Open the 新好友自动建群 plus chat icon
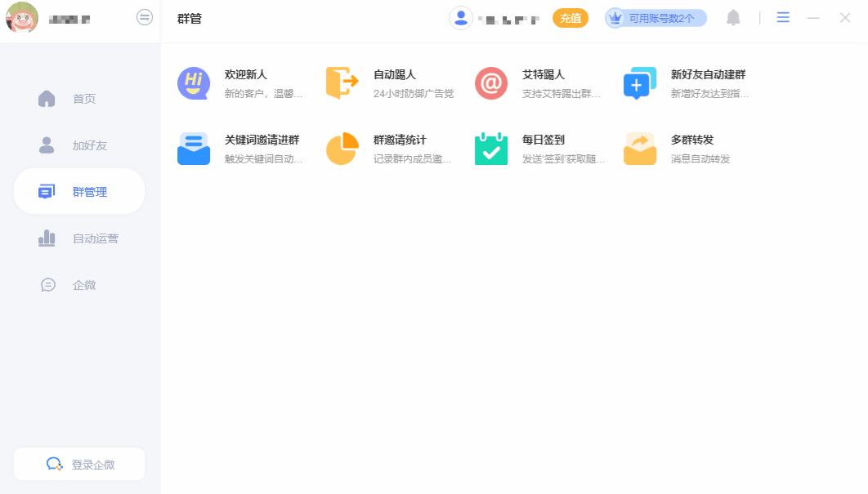868x494 pixels. pos(640,83)
